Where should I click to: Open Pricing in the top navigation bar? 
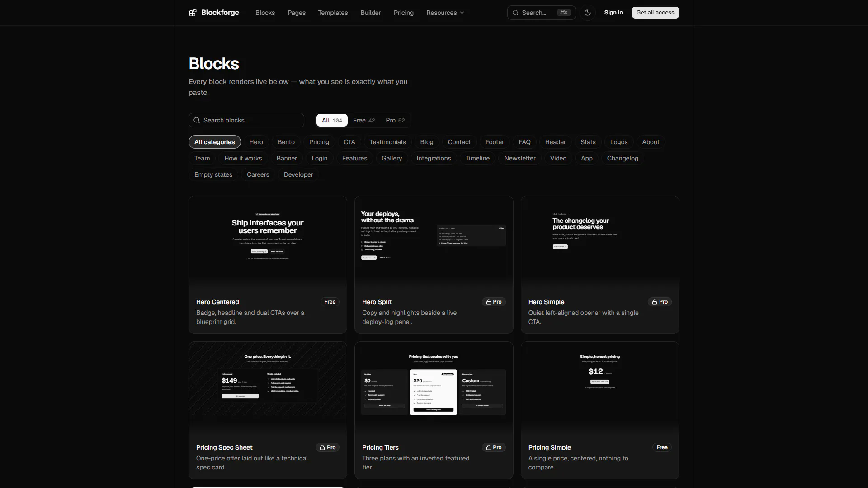click(404, 13)
